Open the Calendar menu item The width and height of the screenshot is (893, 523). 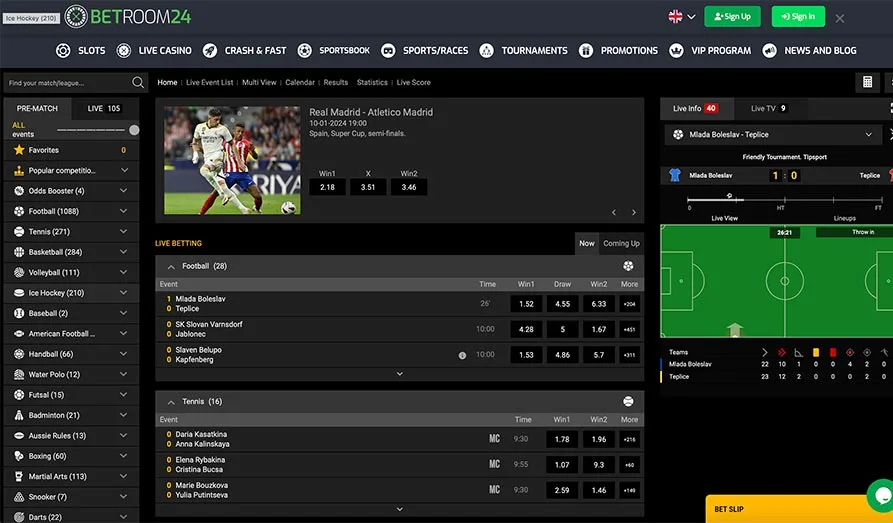pyautogui.click(x=300, y=83)
